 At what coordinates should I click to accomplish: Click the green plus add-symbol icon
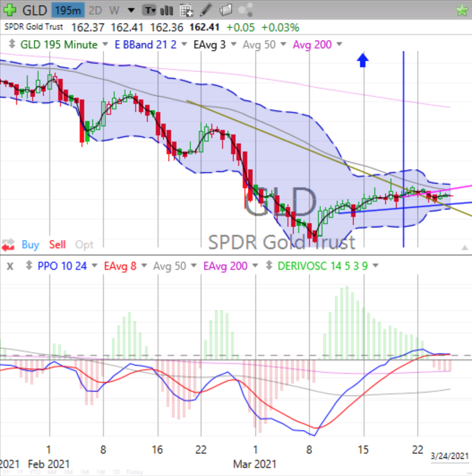pos(9,10)
